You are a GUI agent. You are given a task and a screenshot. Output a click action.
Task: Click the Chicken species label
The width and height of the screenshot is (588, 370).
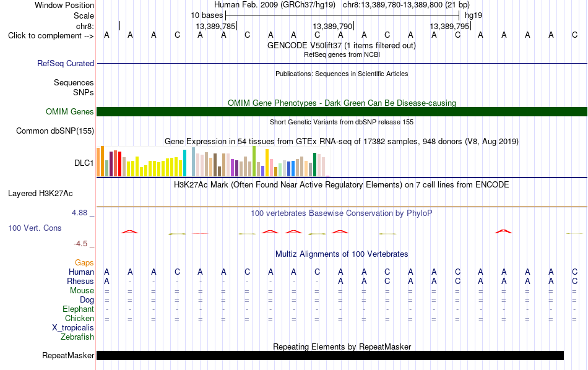(x=79, y=318)
